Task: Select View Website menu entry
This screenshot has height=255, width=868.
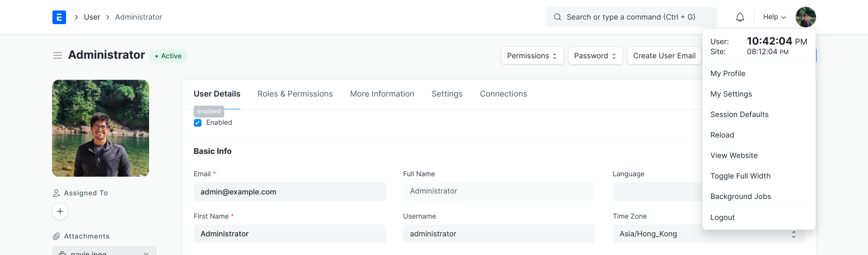Action: (759, 155)
